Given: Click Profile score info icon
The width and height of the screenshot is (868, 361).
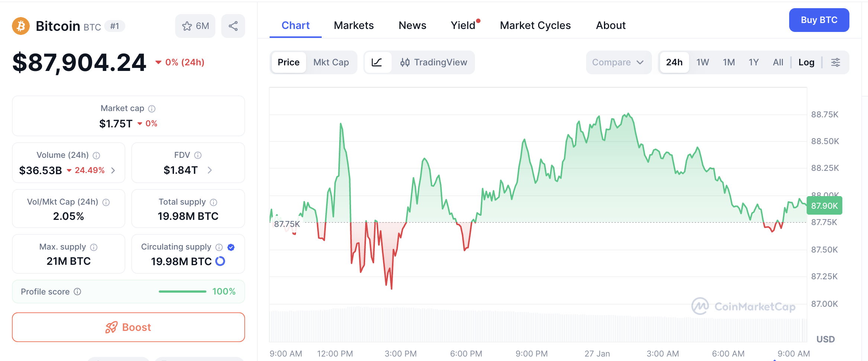Looking at the screenshot, I should click(77, 292).
